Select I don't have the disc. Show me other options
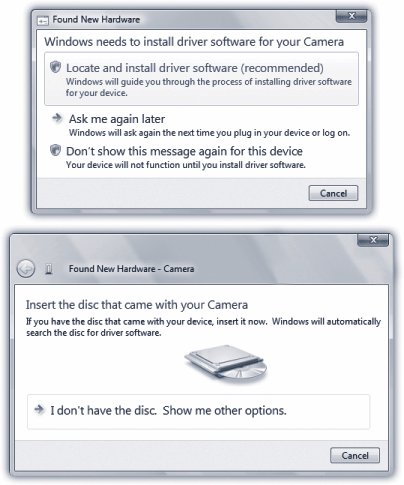This screenshot has height=485, width=404. click(x=199, y=412)
